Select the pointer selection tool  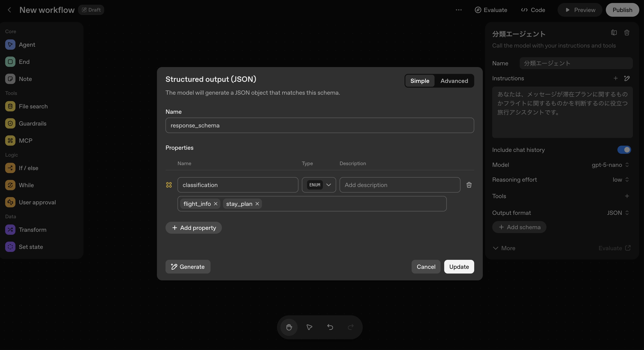[x=309, y=327]
